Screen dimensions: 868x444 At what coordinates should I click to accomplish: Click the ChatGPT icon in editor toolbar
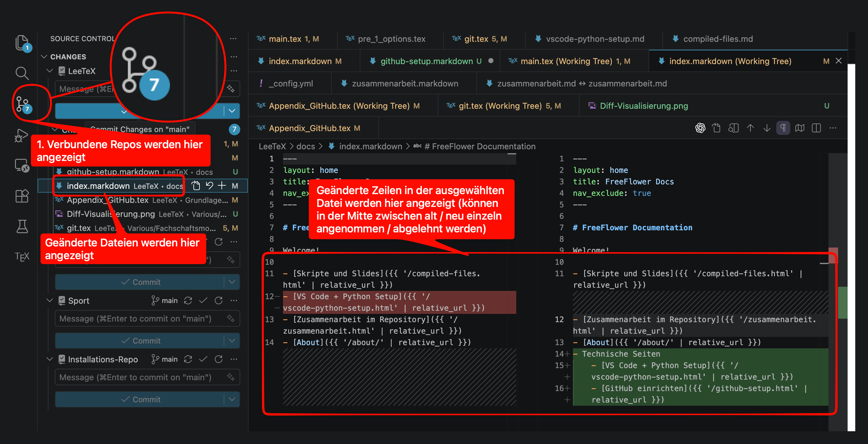tap(700, 128)
